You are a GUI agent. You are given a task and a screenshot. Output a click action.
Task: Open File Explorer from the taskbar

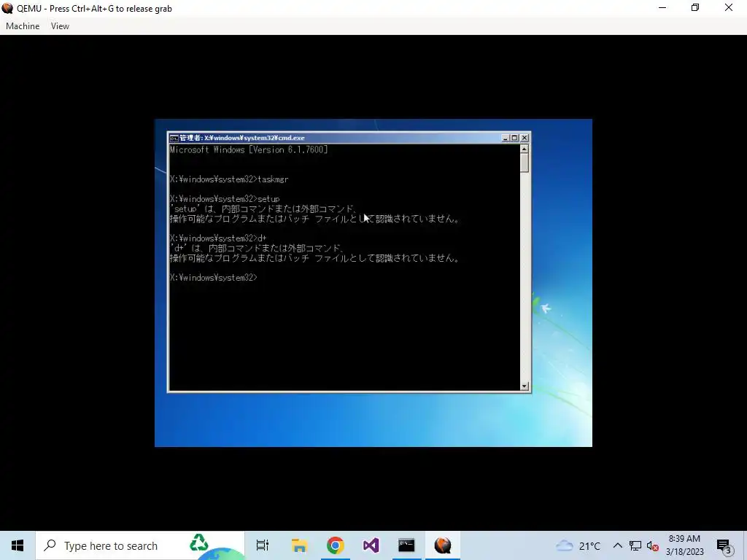click(x=299, y=545)
